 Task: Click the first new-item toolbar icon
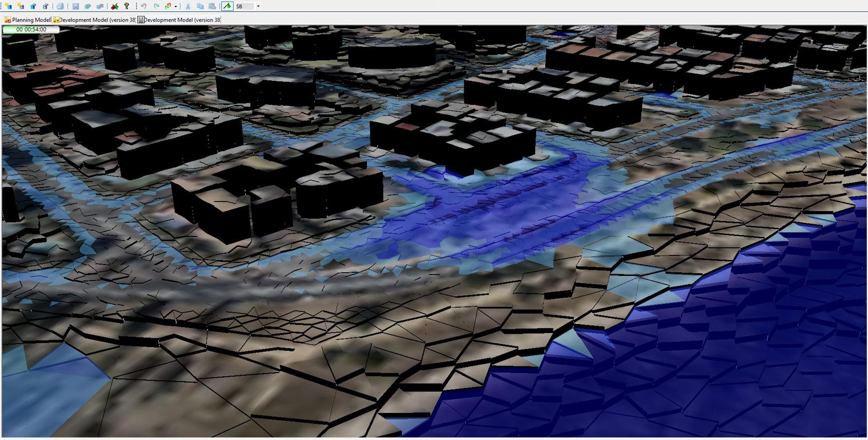(x=8, y=6)
